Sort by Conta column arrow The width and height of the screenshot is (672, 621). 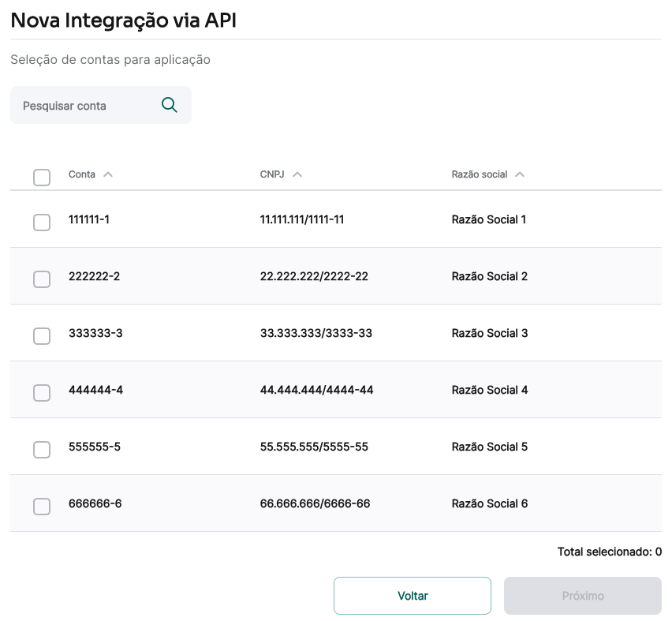[108, 174]
